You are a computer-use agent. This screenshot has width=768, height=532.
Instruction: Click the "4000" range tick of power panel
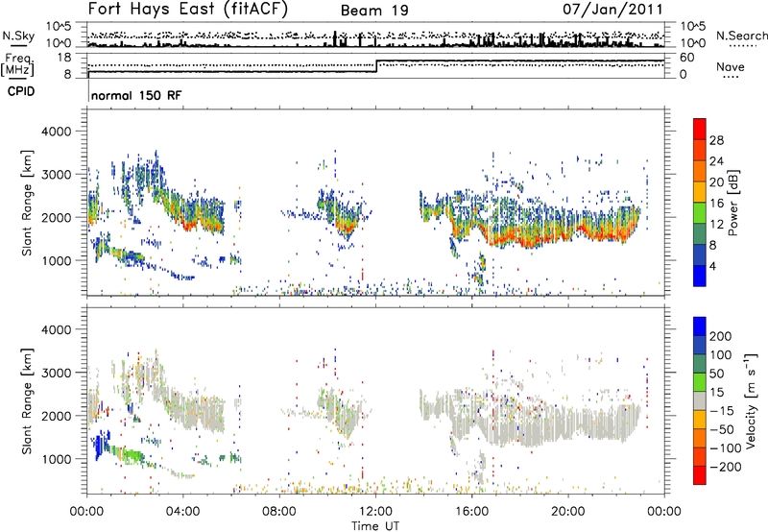[x=57, y=132]
